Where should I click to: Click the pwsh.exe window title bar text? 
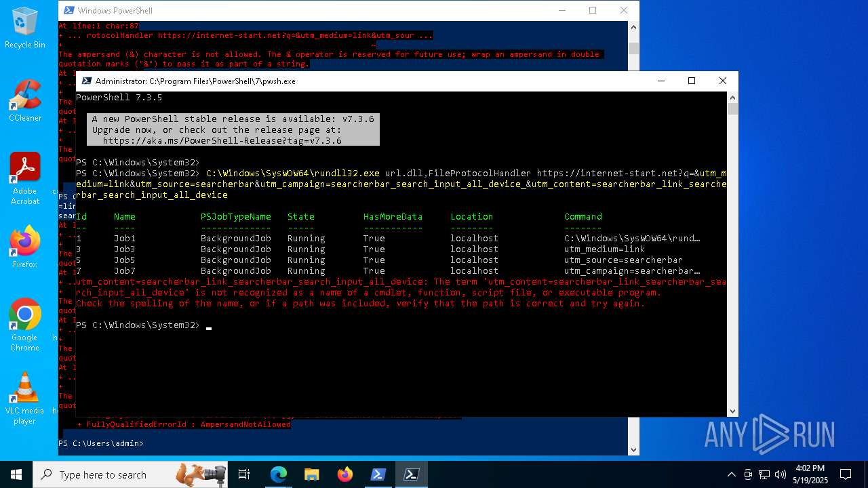195,81
